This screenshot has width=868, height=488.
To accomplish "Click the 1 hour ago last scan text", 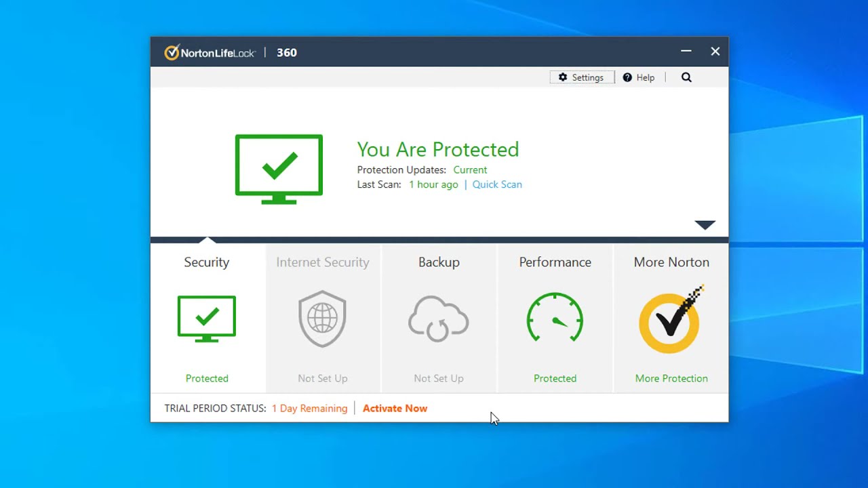I will coord(433,184).
